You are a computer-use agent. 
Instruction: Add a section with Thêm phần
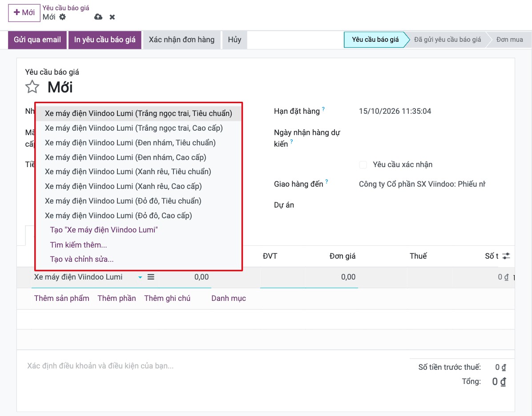point(117,298)
